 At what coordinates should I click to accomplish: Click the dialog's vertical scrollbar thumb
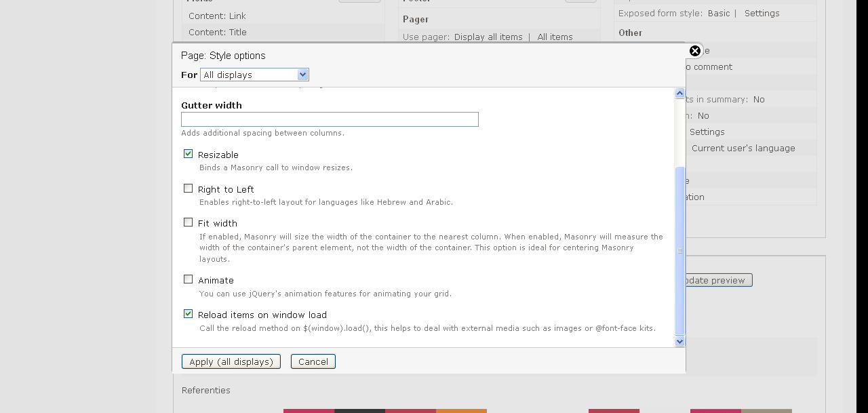(x=680, y=250)
